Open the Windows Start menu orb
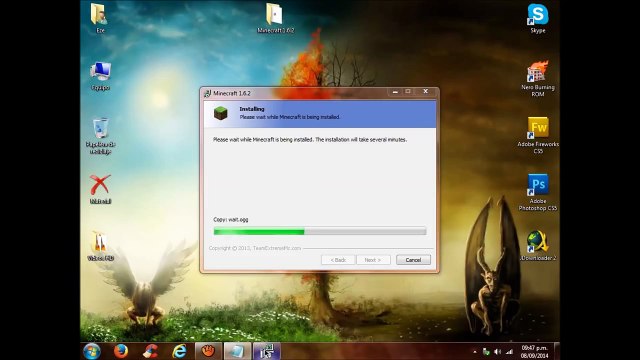This screenshot has width=640, height=360. [92, 351]
